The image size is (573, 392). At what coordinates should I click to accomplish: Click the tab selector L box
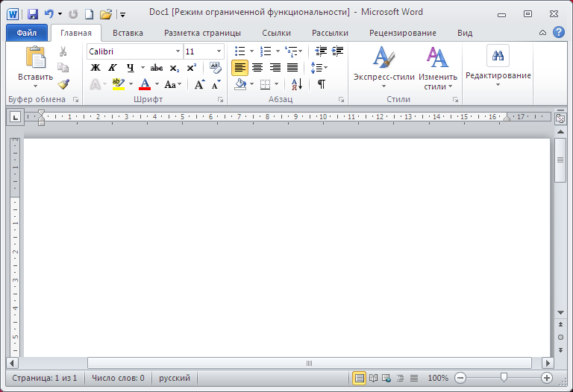pyautogui.click(x=15, y=117)
